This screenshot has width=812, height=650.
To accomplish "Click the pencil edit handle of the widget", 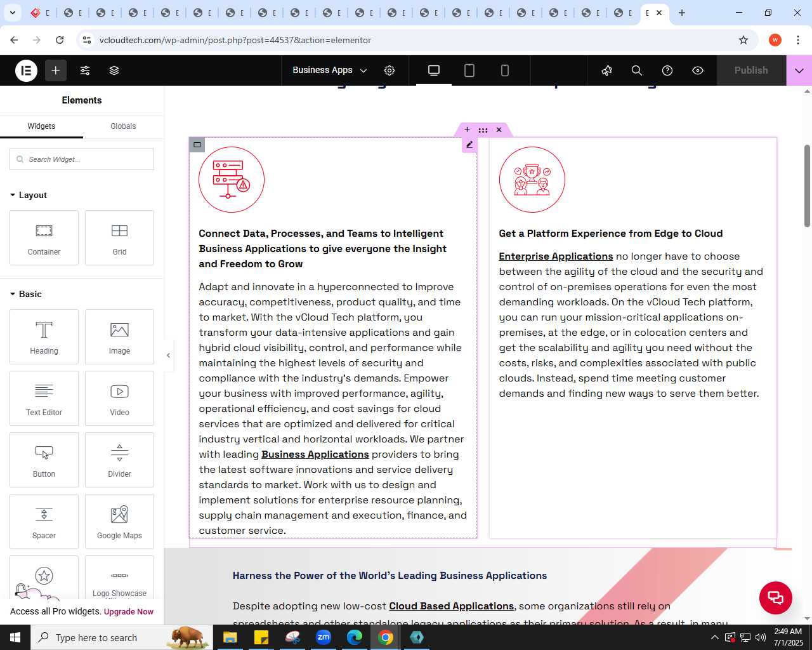I will coord(469,145).
